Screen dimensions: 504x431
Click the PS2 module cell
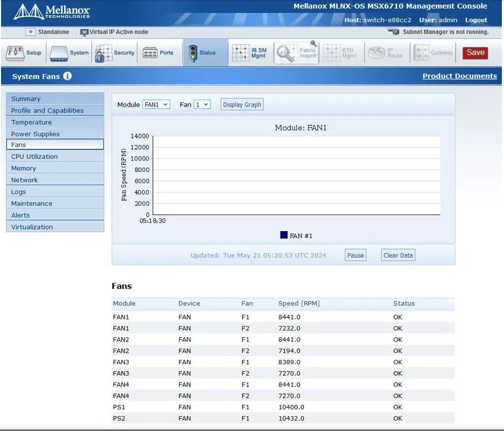(119, 419)
